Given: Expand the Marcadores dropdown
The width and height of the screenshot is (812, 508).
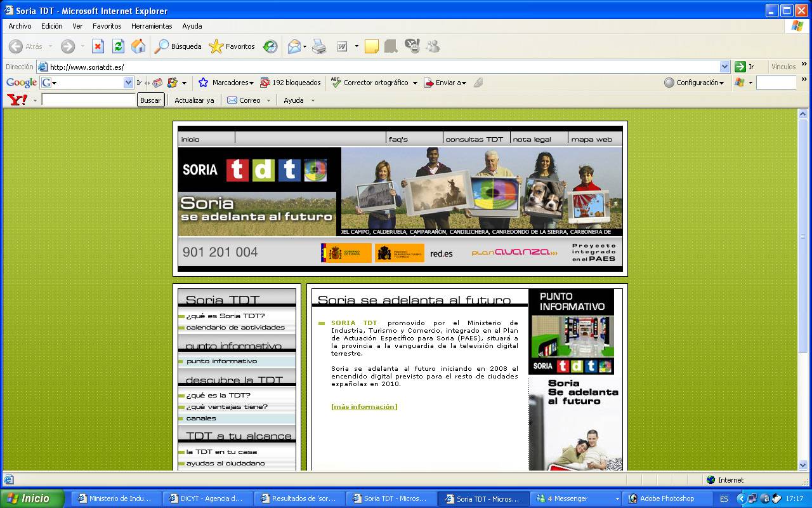Looking at the screenshot, I should 251,83.
